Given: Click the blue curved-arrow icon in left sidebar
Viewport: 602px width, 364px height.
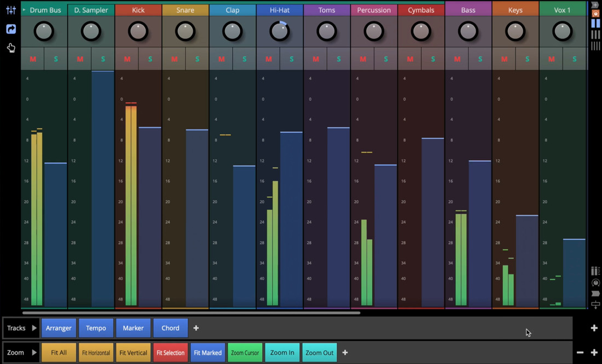Looking at the screenshot, I should [x=11, y=29].
